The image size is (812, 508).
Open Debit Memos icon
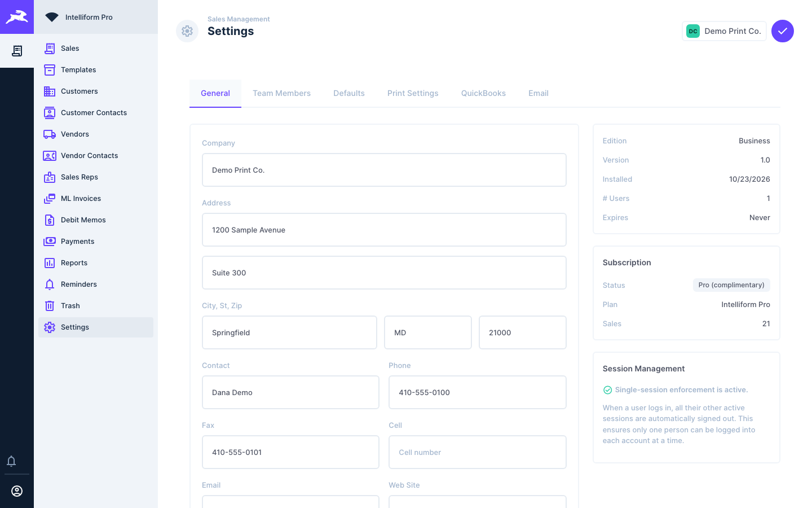point(50,220)
